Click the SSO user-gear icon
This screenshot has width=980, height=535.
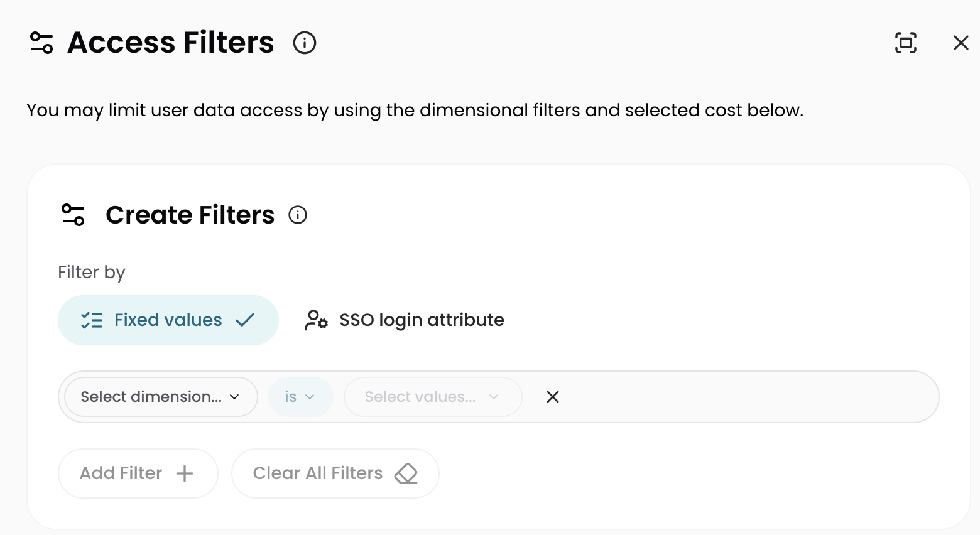tap(316, 320)
